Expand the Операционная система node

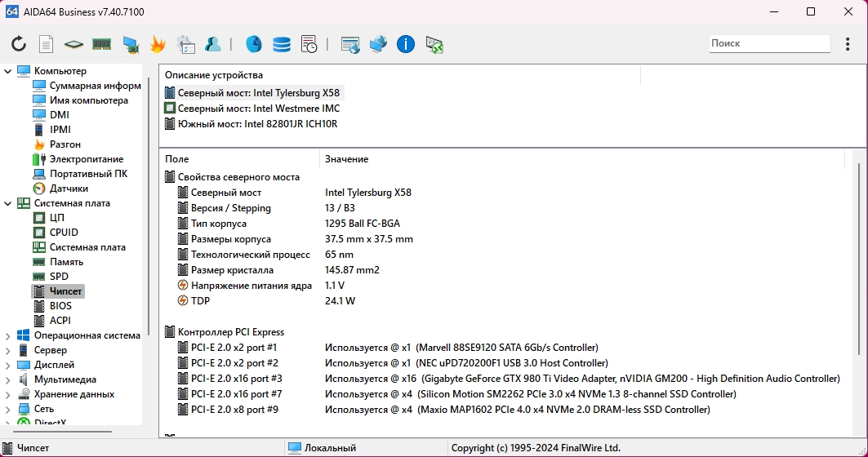pyautogui.click(x=7, y=335)
